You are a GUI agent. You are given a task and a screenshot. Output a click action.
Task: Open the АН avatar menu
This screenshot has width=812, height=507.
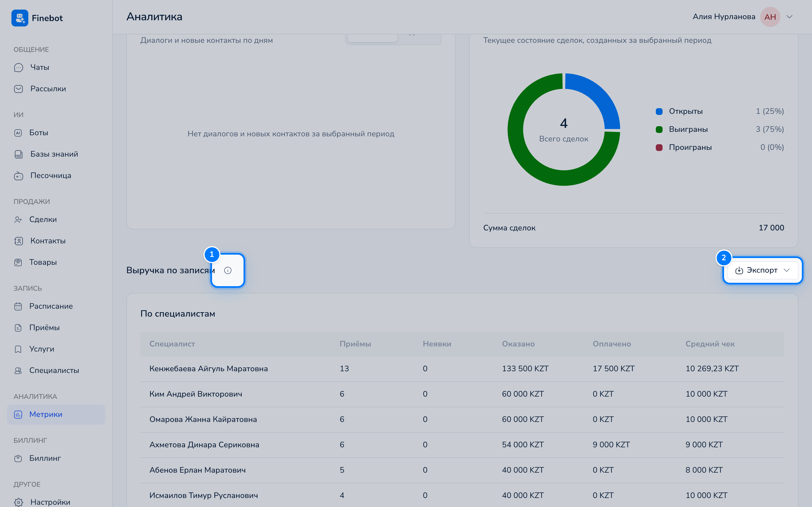tap(770, 17)
